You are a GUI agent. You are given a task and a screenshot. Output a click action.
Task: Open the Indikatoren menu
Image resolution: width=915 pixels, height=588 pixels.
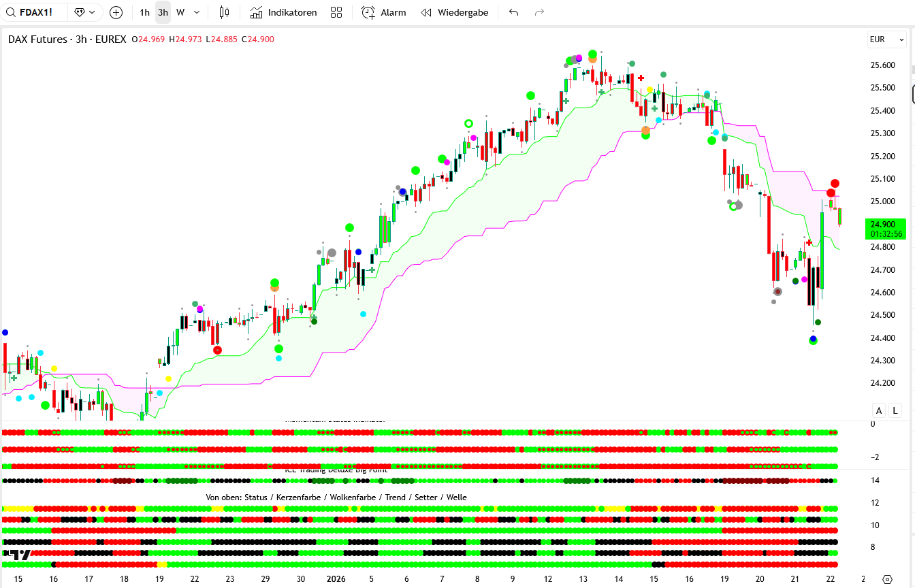283,12
